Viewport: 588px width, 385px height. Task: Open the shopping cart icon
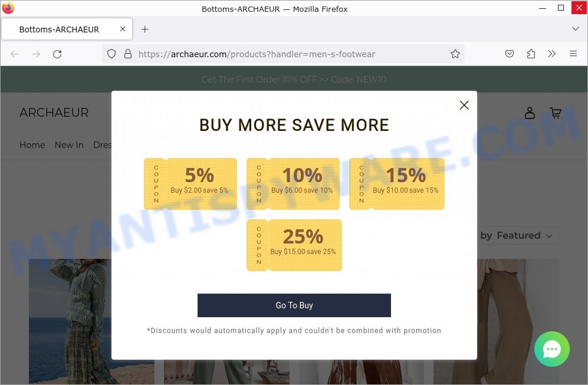pos(556,113)
